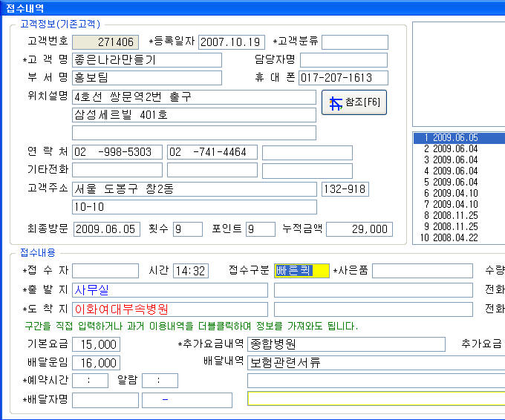Edit 도착지 field 이화여대부속병원

[170, 309]
